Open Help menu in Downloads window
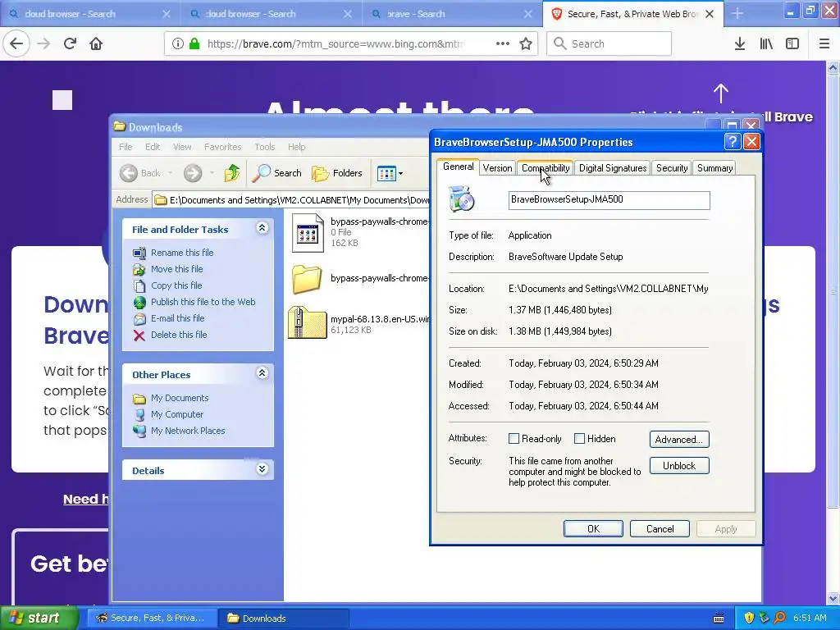This screenshot has width=840, height=630. pyautogui.click(x=296, y=147)
